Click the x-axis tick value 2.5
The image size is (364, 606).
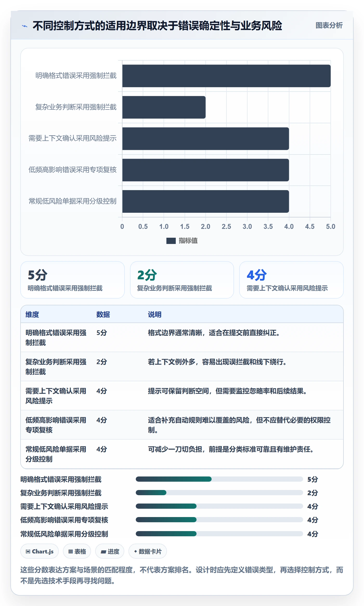click(226, 227)
